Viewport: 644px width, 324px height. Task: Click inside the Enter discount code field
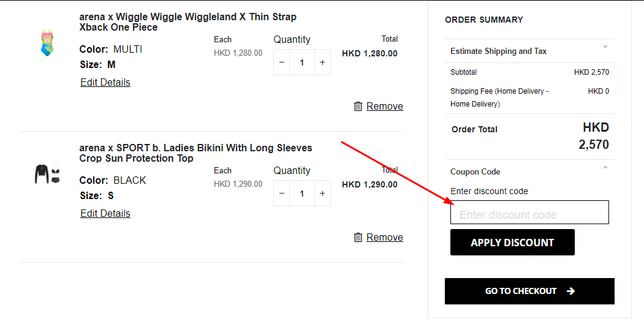(x=529, y=213)
